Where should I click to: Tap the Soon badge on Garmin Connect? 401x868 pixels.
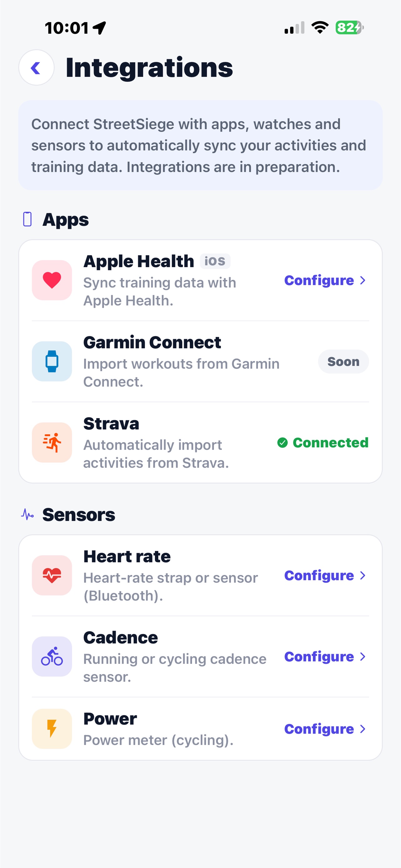tap(344, 362)
